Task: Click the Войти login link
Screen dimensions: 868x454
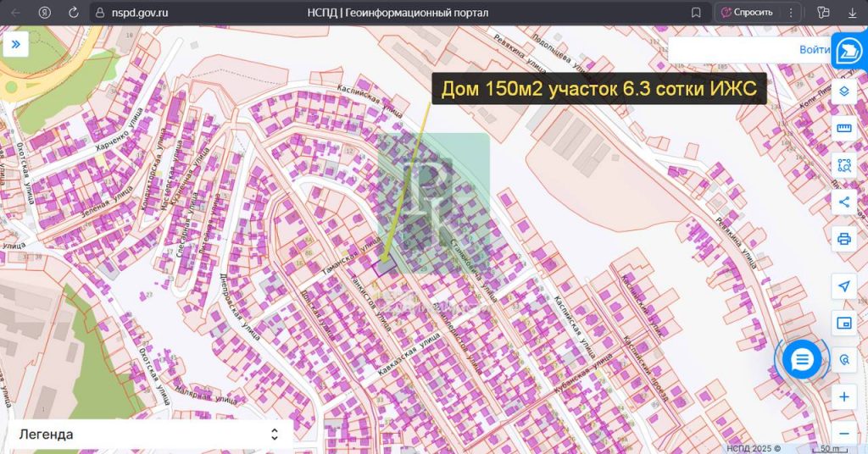Action: 814,49
